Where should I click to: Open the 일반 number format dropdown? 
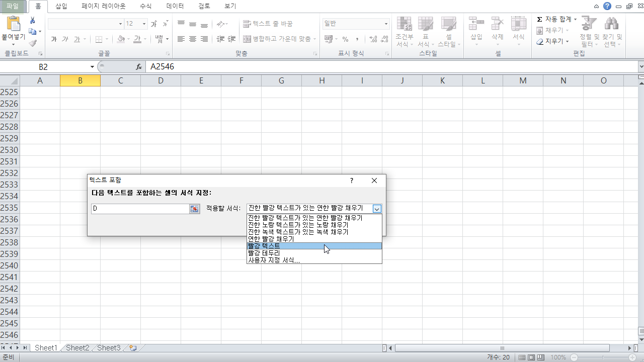tap(386, 24)
